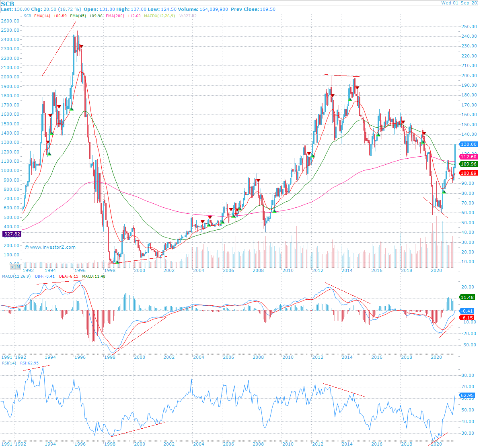The height and width of the screenshot is (448, 487).
Task: Click the DEA:-6.15 indicator label
Action: [x=68, y=276]
